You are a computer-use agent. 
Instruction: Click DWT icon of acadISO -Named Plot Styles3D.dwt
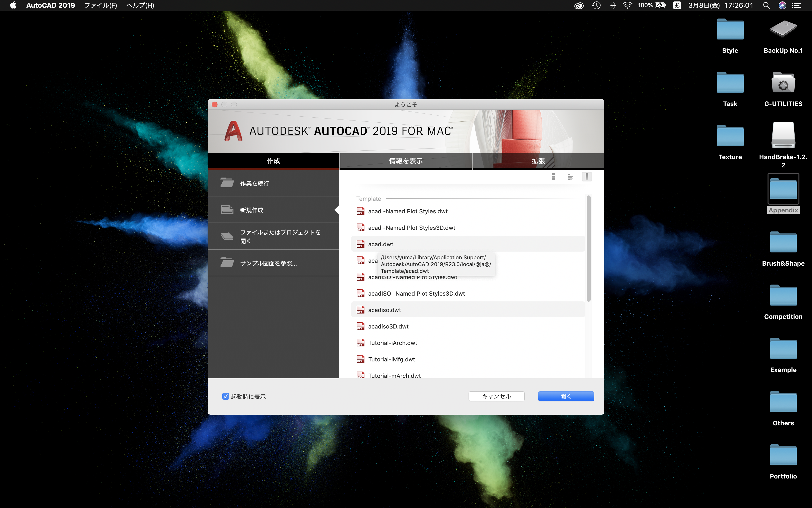[360, 293]
